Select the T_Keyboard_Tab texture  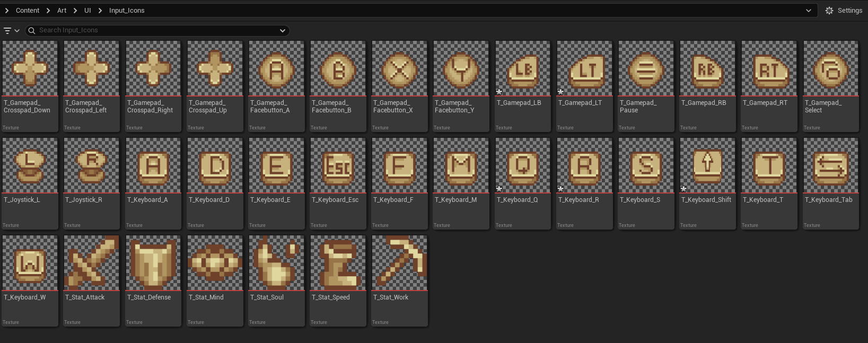tap(830, 166)
